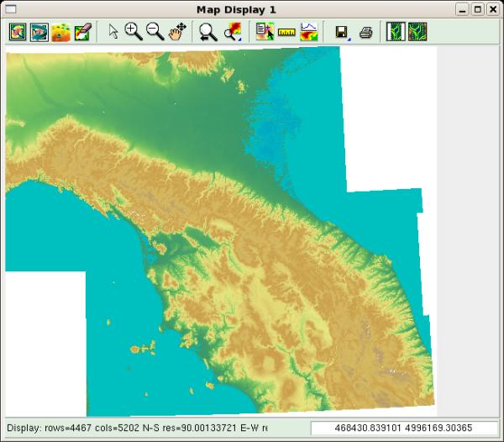
Task: Click the Display active layers icon
Action: (17, 33)
